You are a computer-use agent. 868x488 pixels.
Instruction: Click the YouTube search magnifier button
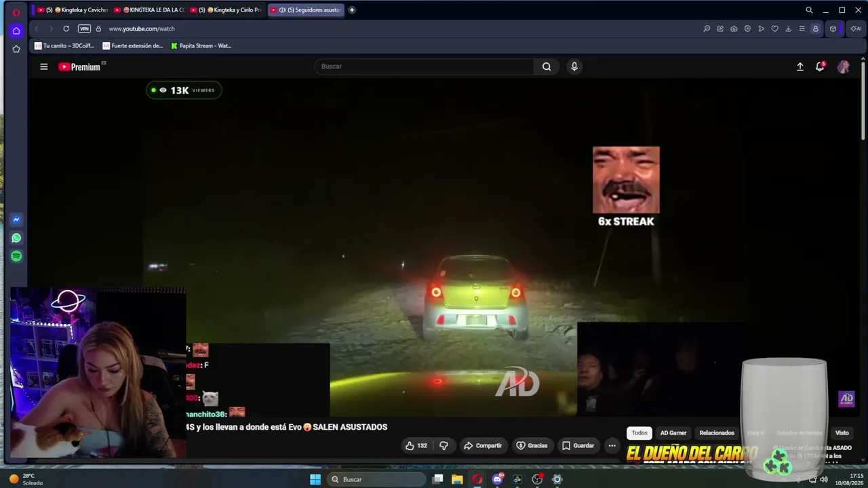547,66
